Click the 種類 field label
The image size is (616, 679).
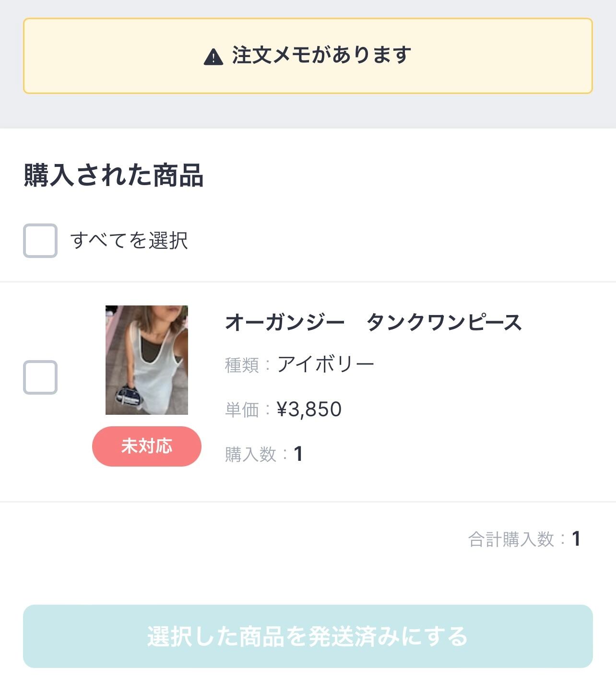pos(242,365)
